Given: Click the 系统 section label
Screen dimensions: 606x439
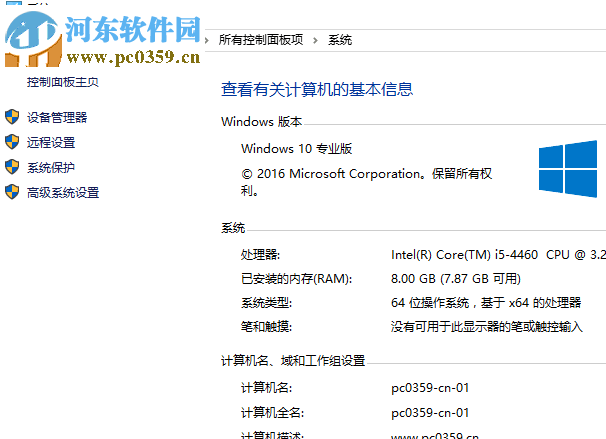Looking at the screenshot, I should [233, 228].
